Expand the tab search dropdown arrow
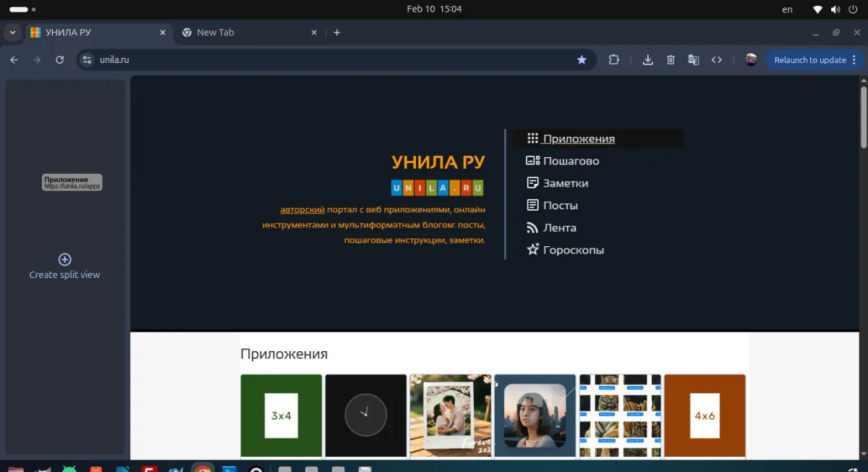The height and width of the screenshot is (472, 868). tap(12, 33)
